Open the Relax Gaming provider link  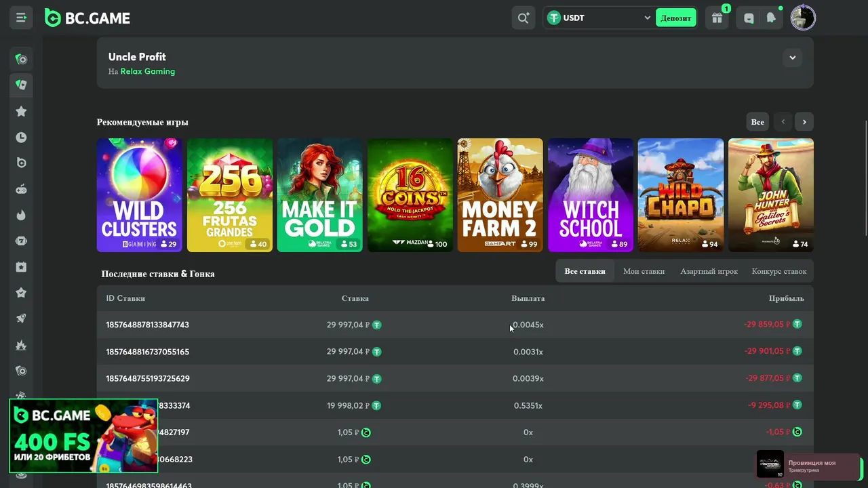148,71
